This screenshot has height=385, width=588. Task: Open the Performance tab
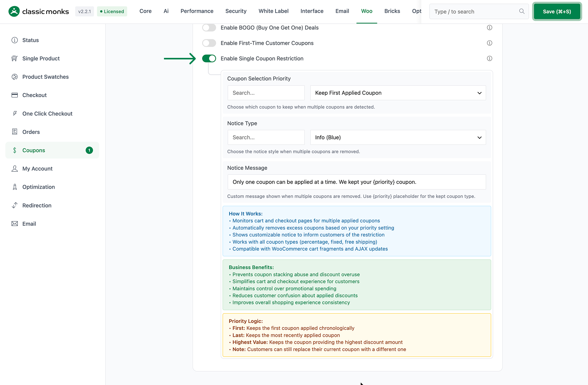(x=197, y=11)
